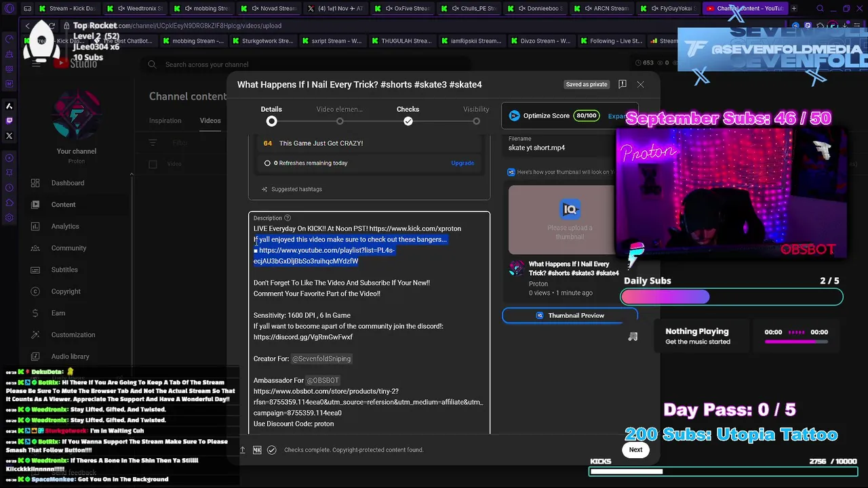
Task: Open Analytics in the Studio sidebar
Action: [x=66, y=226]
